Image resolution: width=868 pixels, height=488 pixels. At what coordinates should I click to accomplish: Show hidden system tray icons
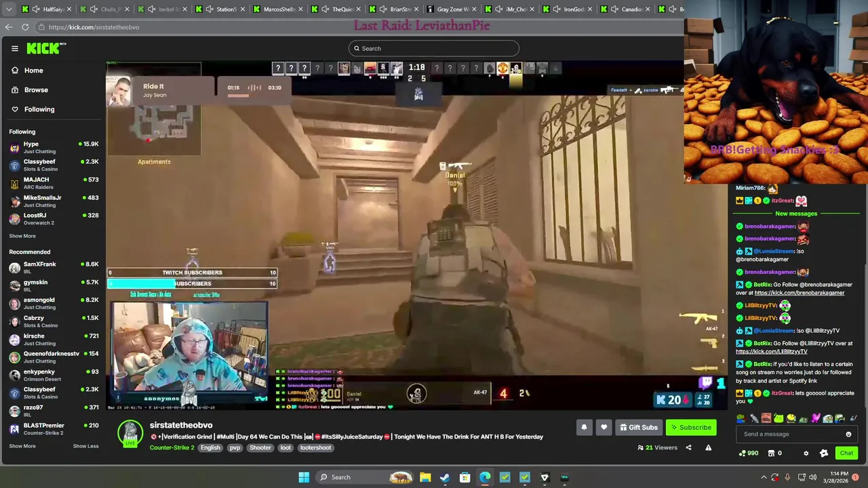(764, 477)
